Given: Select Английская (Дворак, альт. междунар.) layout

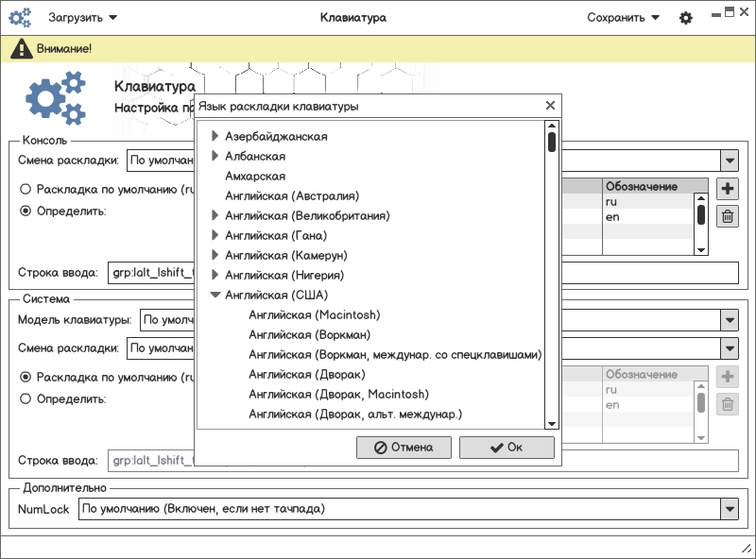Looking at the screenshot, I should [355, 414].
